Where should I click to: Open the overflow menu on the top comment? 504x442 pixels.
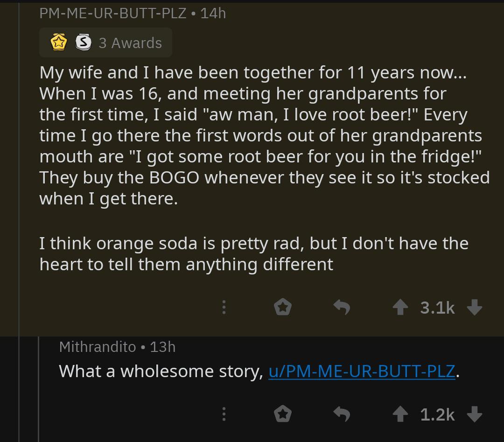[224, 307]
